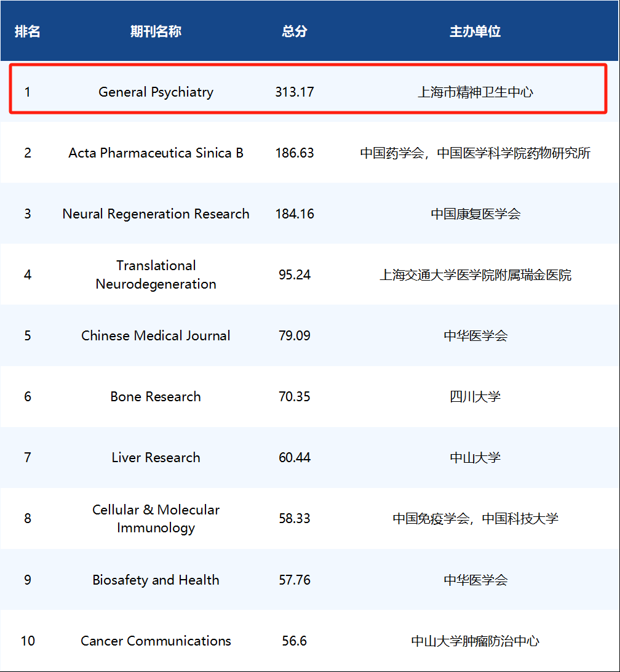Viewport: 620px width, 672px height.
Task: Click rank number 6 in Bone Research row
Action: click(28, 396)
